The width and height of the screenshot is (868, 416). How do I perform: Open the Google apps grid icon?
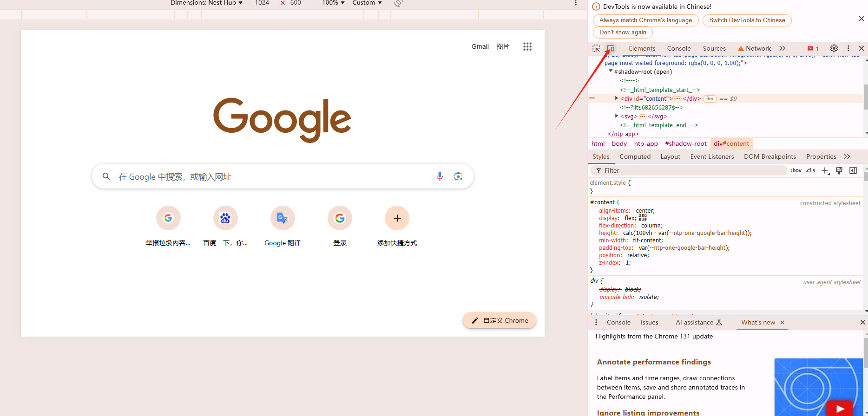(x=527, y=46)
